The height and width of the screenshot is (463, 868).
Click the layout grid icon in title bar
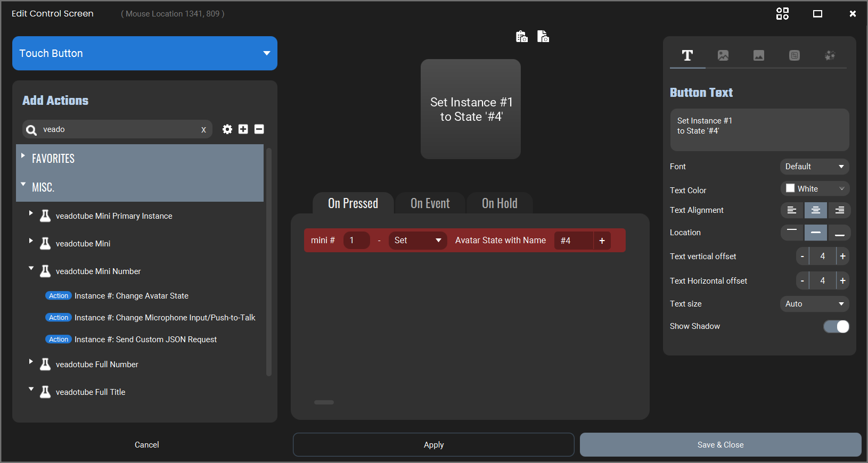pyautogui.click(x=782, y=13)
